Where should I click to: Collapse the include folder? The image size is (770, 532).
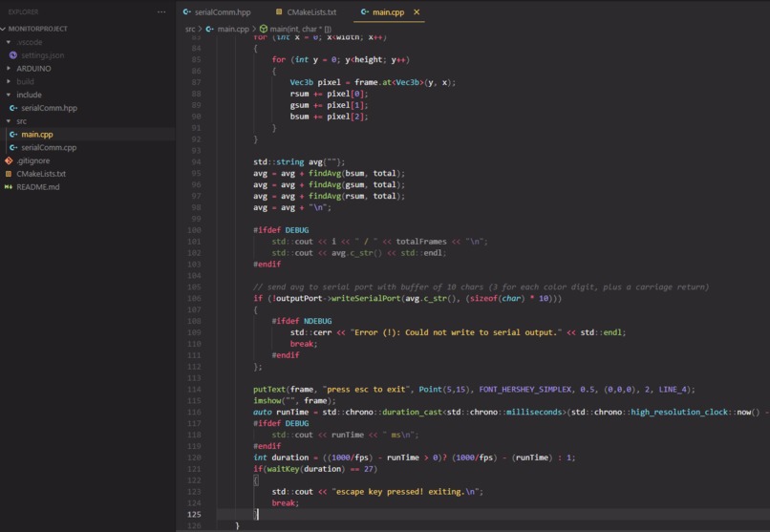pos(9,95)
